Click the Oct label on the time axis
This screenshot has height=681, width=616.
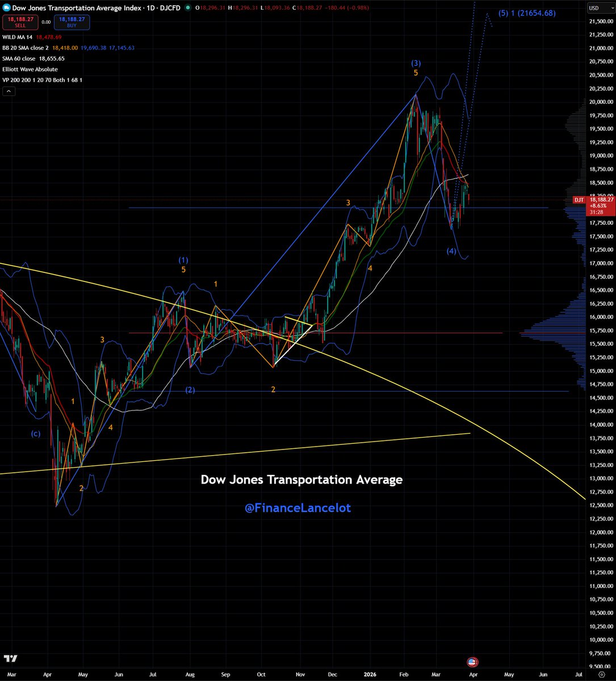[x=261, y=674]
